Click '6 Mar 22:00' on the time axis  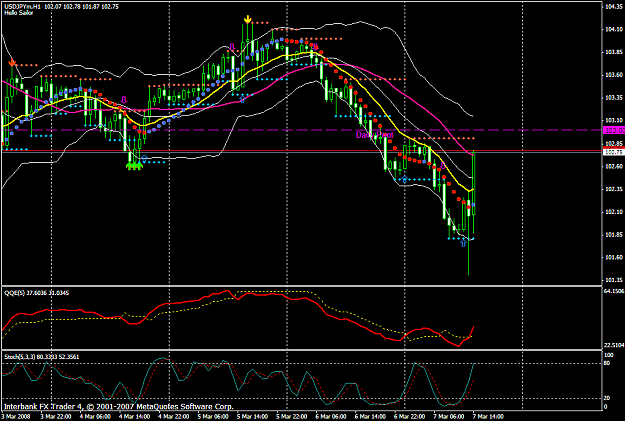click(410, 417)
